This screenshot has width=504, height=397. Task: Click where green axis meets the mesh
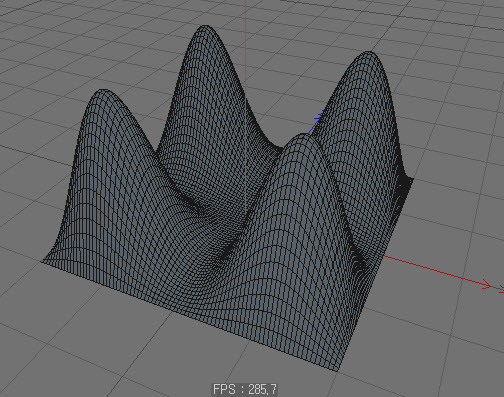click(x=246, y=214)
